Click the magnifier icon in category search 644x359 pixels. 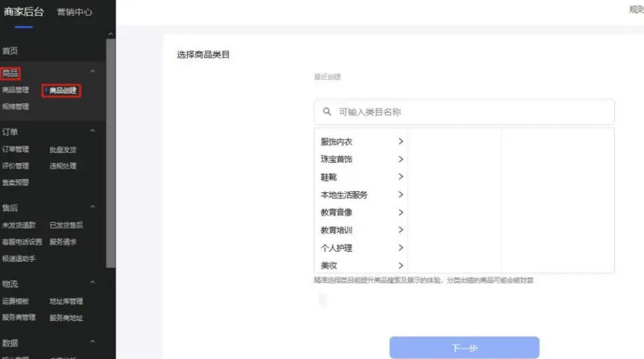[x=327, y=112]
